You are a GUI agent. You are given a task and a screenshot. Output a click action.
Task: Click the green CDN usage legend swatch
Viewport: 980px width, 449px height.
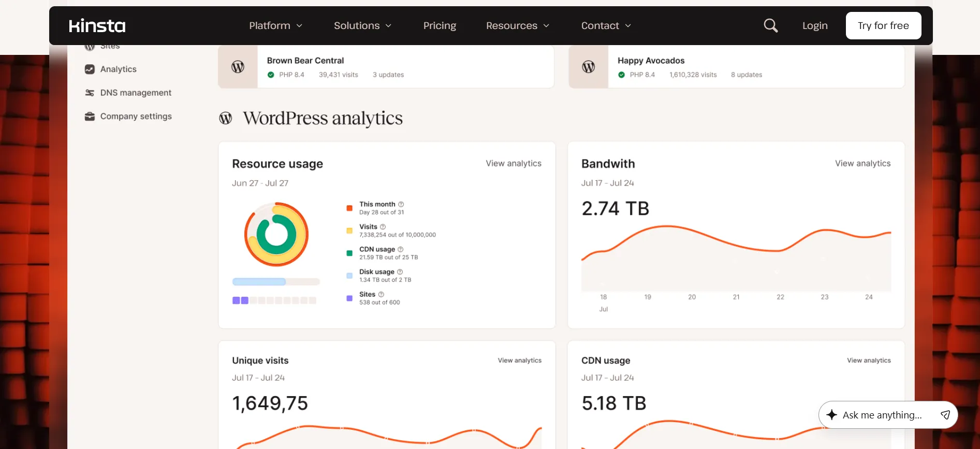coord(349,253)
